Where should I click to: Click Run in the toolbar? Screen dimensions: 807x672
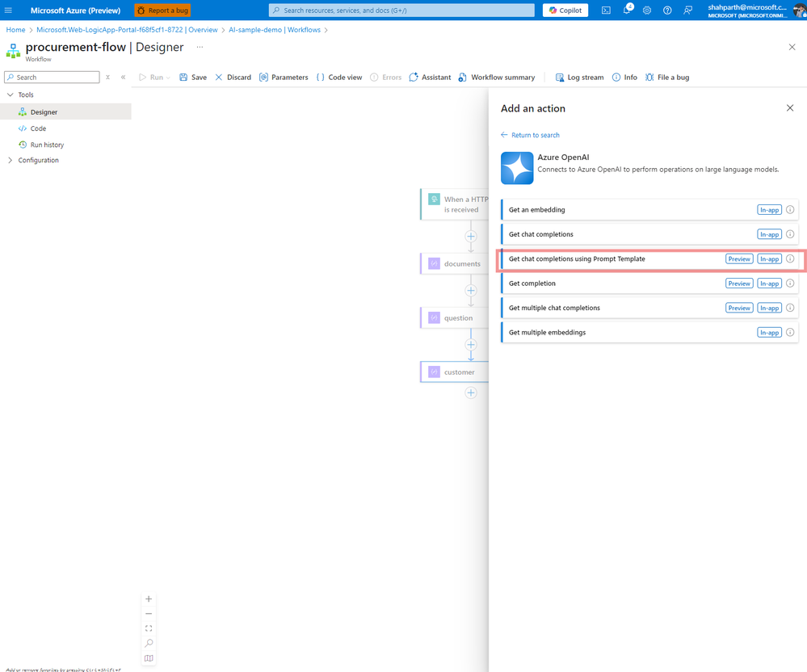[x=151, y=78]
